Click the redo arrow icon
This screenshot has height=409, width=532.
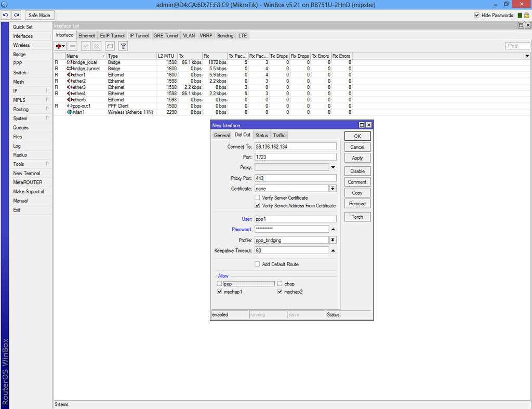[x=15, y=15]
